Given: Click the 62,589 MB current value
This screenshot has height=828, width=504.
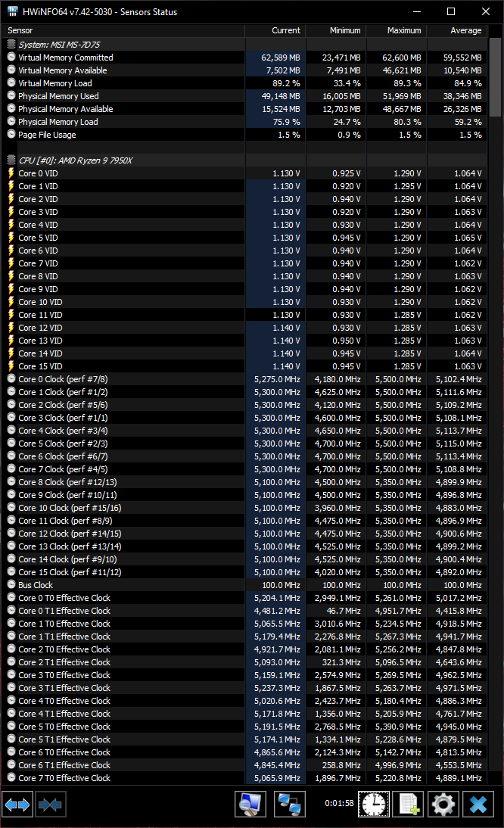Looking at the screenshot, I should (x=281, y=58).
